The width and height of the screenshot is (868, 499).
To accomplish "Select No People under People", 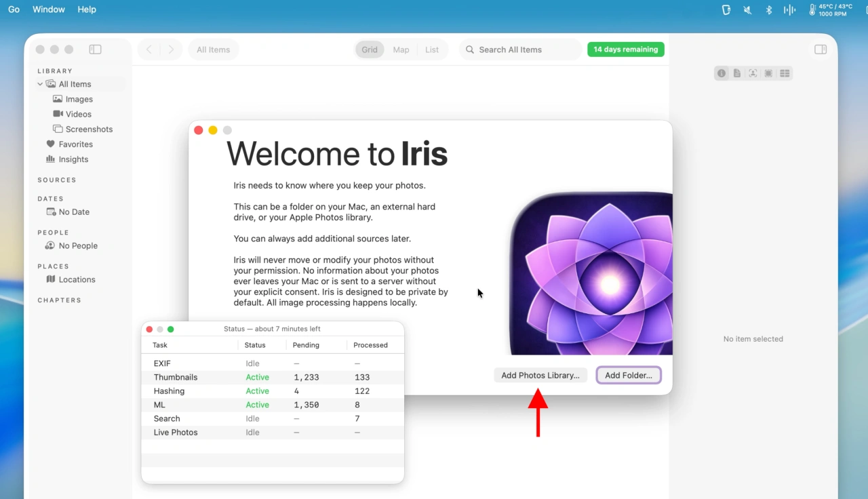I will (78, 245).
